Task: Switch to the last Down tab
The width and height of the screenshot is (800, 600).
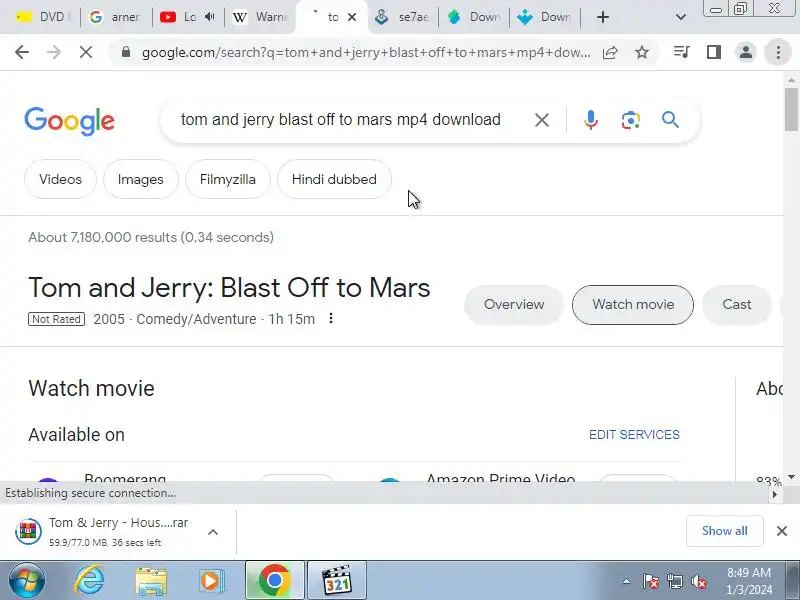Action: 544,17
